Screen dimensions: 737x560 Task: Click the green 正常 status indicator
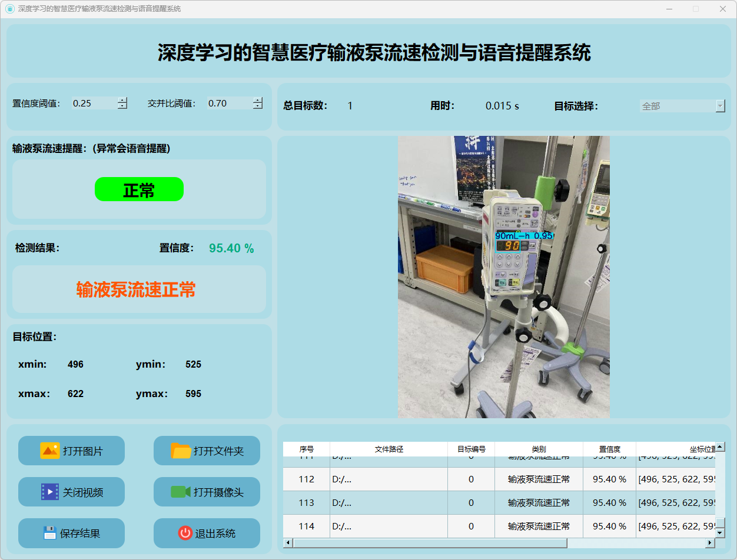tap(139, 189)
